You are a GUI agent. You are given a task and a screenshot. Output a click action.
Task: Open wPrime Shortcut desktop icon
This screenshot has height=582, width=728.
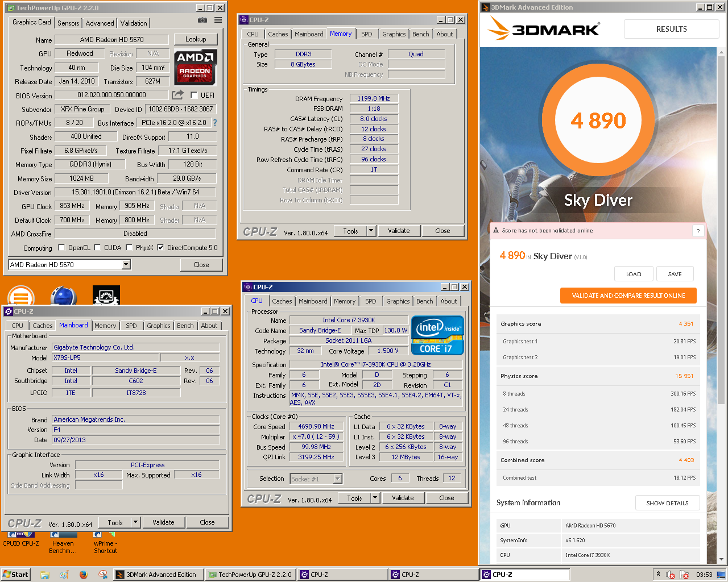click(105, 543)
